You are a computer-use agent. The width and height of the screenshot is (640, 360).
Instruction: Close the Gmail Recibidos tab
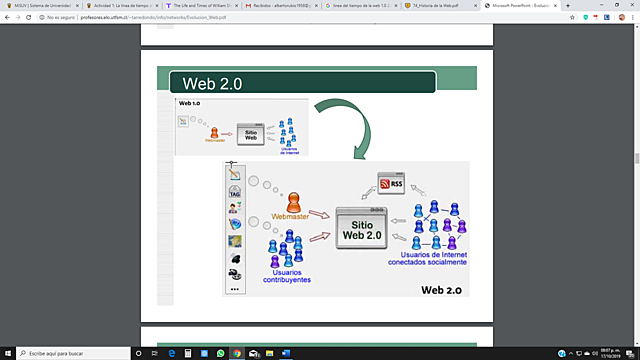click(x=316, y=6)
